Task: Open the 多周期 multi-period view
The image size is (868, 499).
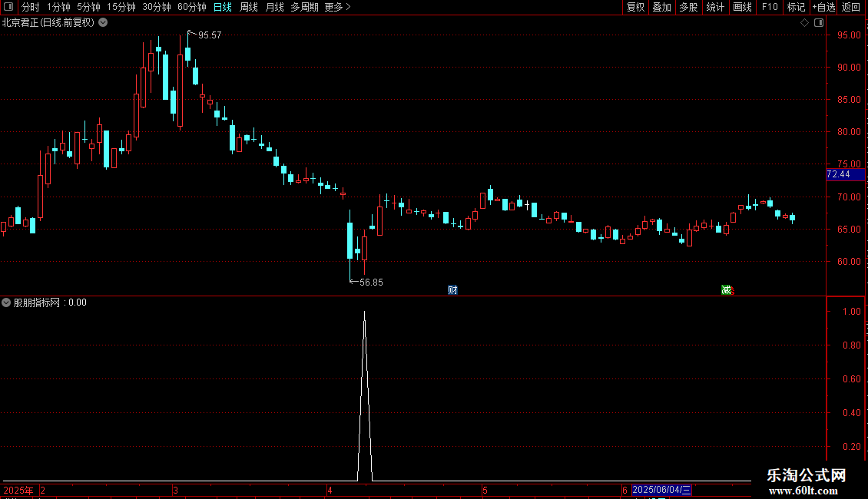Action: tap(304, 7)
